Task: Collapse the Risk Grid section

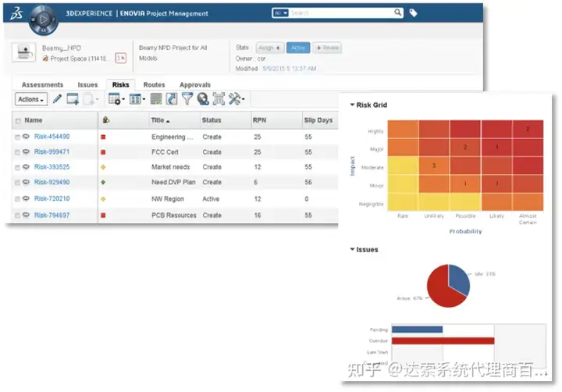Action: 353,105
